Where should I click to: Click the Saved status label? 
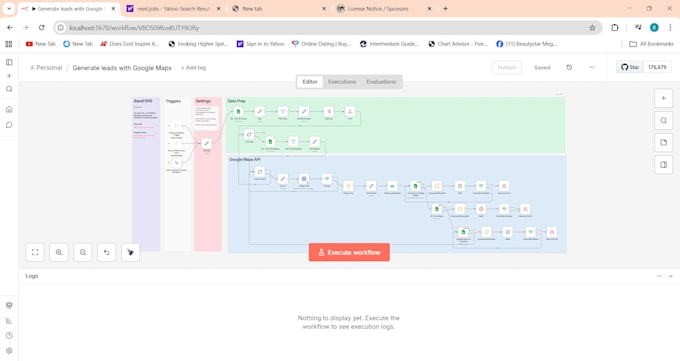point(542,68)
